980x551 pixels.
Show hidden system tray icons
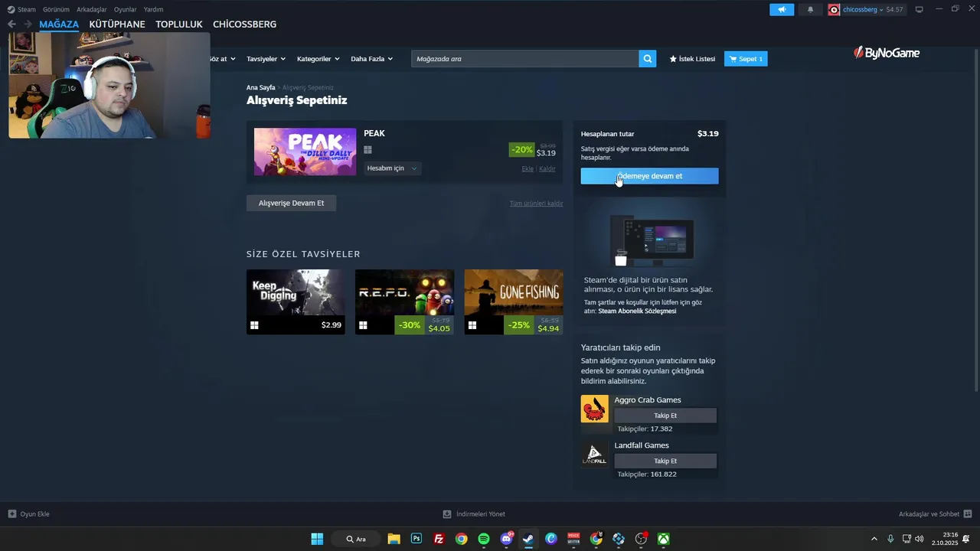[874, 539]
